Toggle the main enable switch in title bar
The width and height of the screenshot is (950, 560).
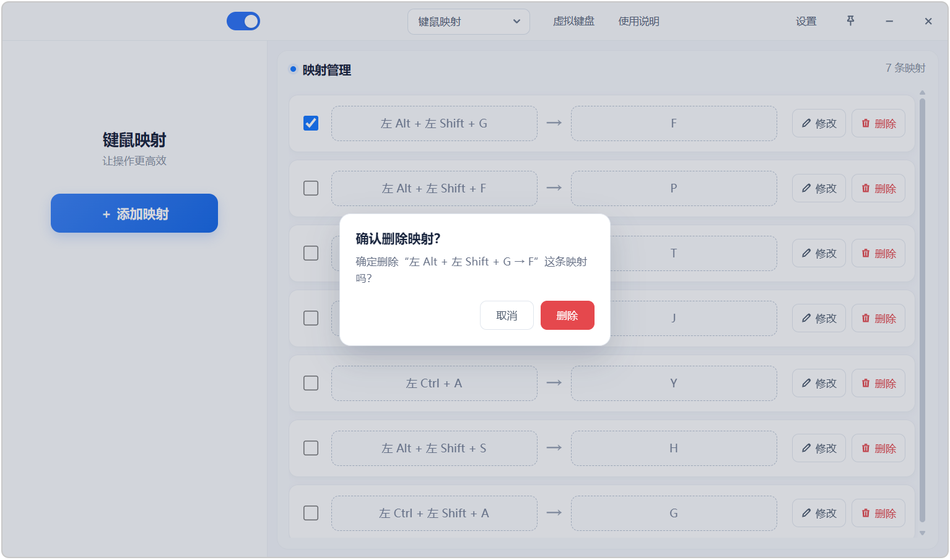[x=243, y=21]
